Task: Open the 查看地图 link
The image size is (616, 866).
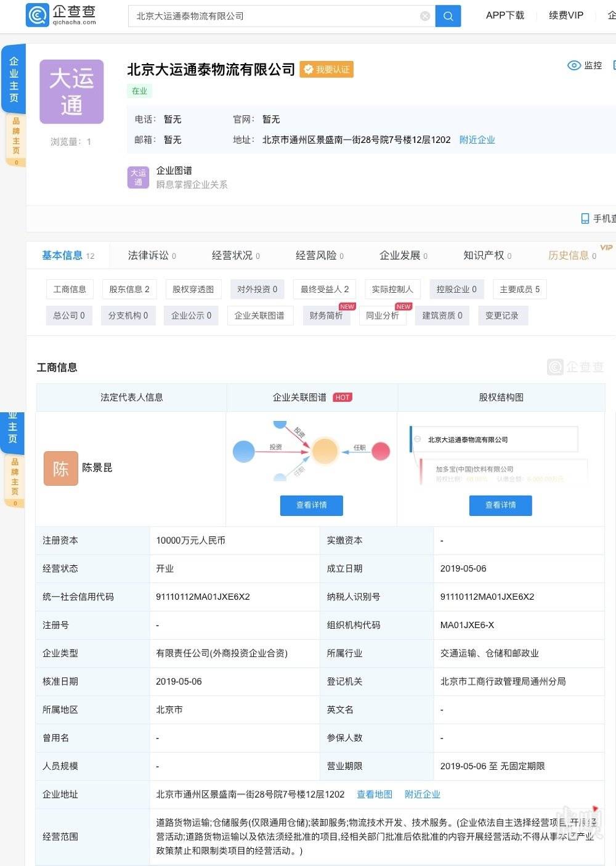Action: pos(375,795)
